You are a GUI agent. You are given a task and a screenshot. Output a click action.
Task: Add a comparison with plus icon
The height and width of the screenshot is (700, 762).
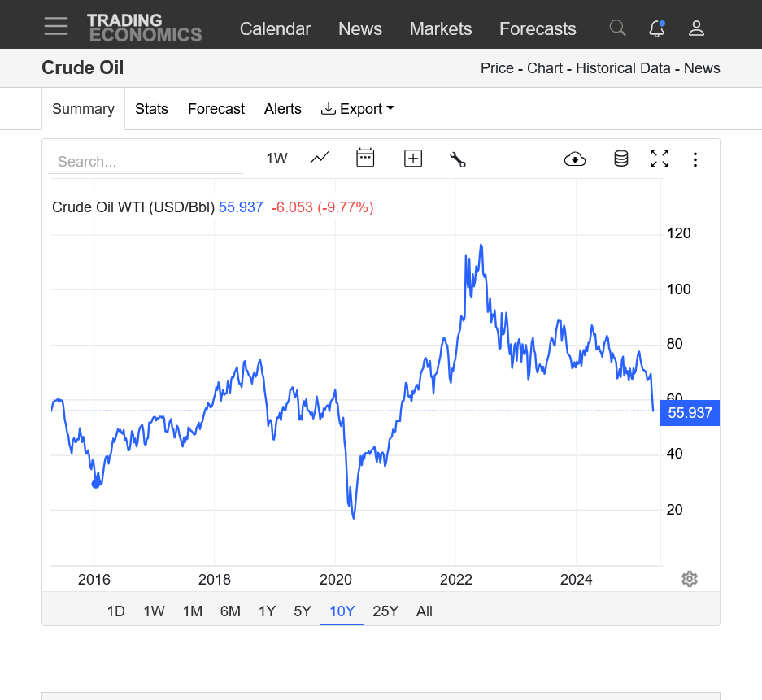click(413, 159)
